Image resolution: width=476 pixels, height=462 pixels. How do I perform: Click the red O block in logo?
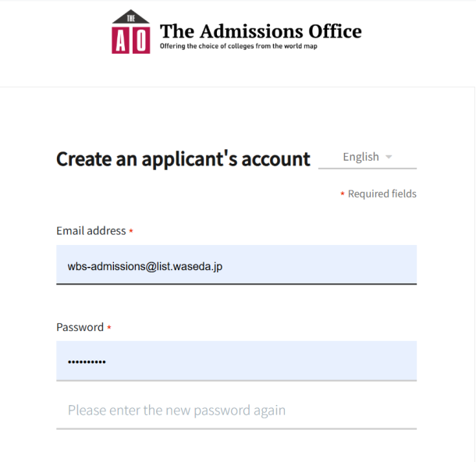tap(141, 41)
